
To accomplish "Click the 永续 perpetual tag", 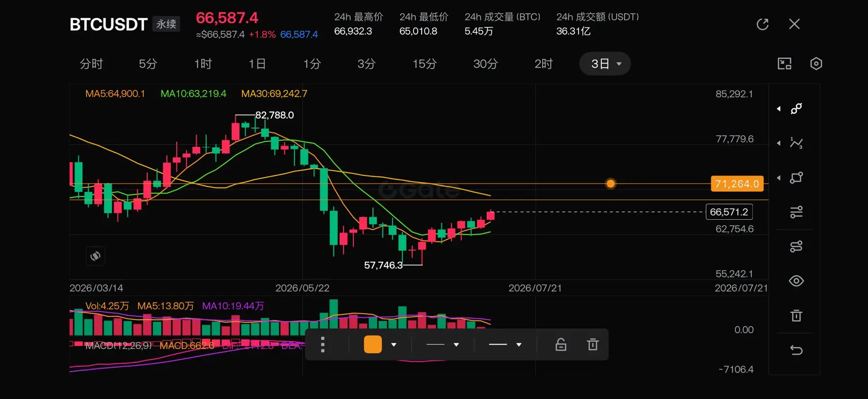I will (166, 24).
